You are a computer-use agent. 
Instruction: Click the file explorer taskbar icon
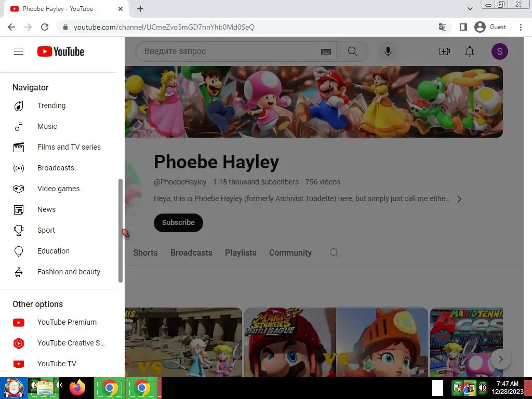pyautogui.click(x=45, y=388)
